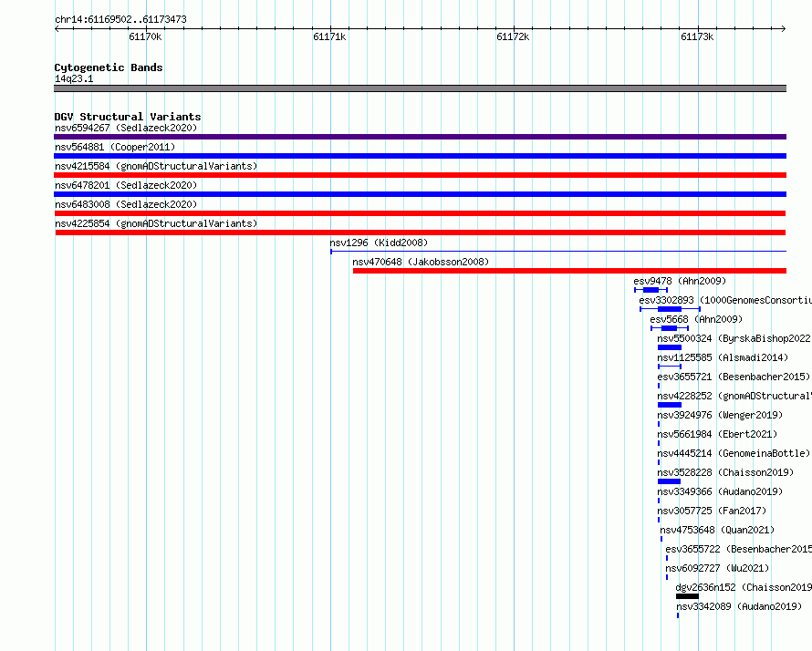This screenshot has width=812, height=651.
Task: Click the nsv6594267 (Sedlazeck2020) variant label
Action: pyautogui.click(x=126, y=128)
